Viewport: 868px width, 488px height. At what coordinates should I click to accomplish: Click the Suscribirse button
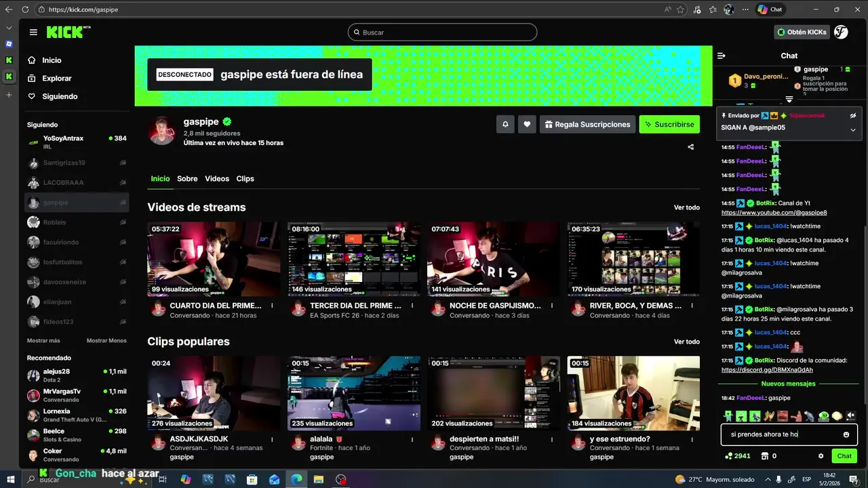pos(669,125)
